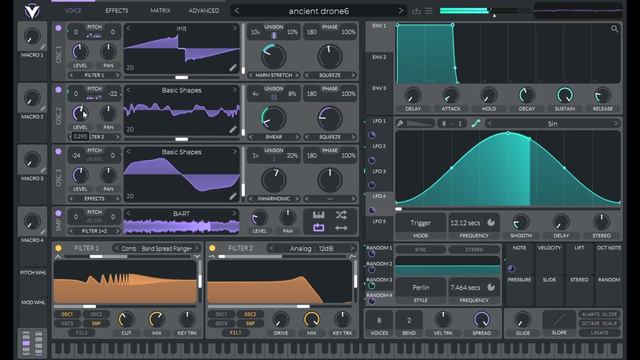
Task: Click FIL1 input button on Filter 2
Action: (x=236, y=333)
